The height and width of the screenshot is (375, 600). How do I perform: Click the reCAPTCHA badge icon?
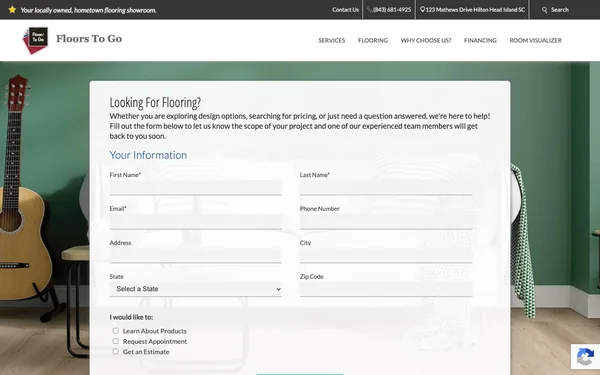pos(585,357)
